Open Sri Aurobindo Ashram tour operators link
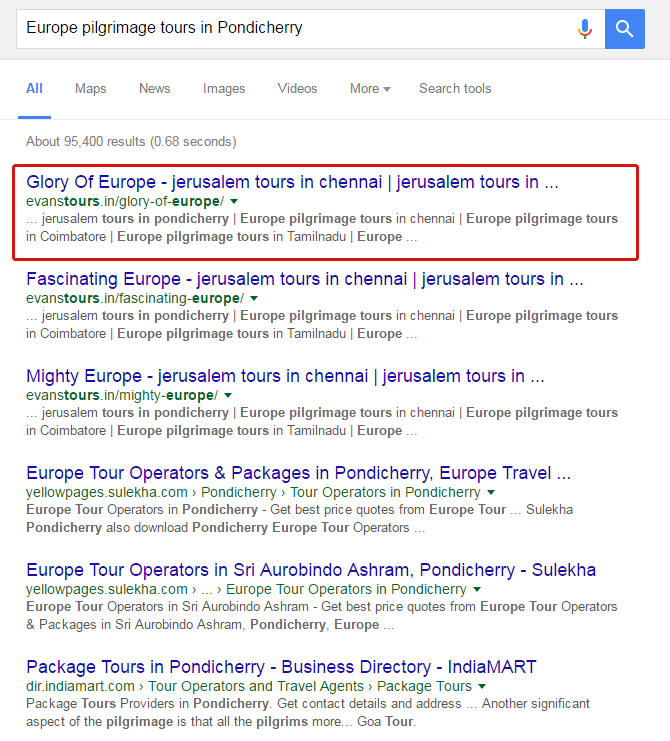The image size is (670, 741). tap(310, 570)
